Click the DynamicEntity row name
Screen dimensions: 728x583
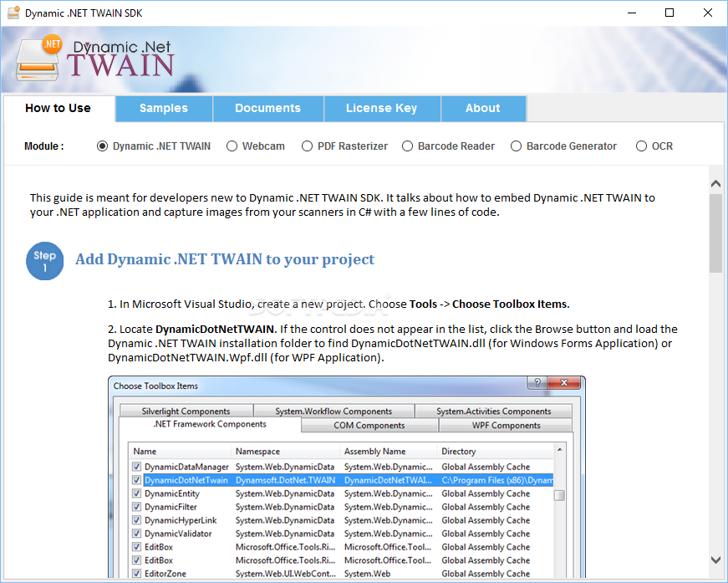pos(172,494)
